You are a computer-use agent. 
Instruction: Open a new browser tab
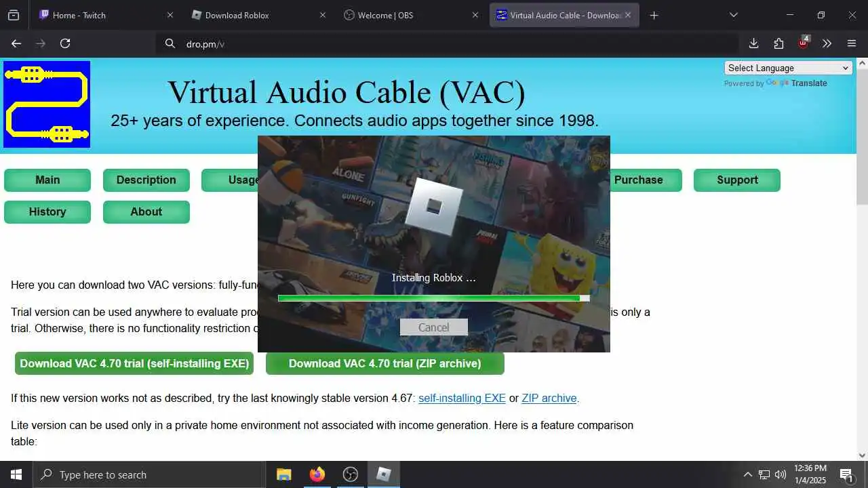coord(654,15)
